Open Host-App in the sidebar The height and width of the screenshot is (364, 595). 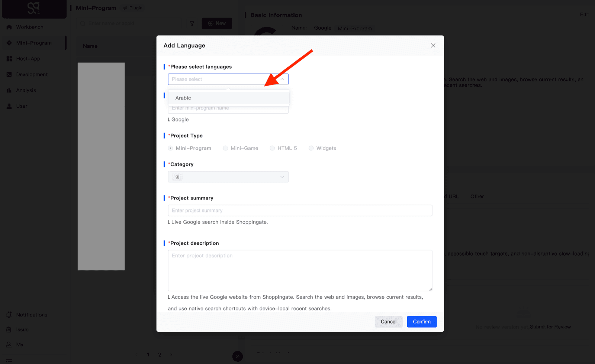[28, 59]
